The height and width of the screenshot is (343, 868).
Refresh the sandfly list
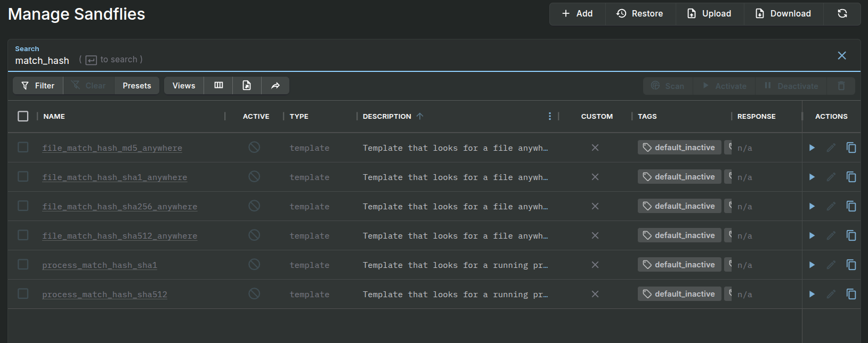click(842, 14)
